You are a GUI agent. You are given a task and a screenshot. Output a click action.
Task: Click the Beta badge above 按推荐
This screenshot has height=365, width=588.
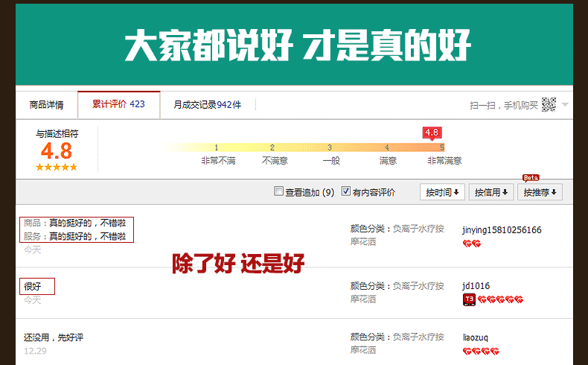point(531,178)
